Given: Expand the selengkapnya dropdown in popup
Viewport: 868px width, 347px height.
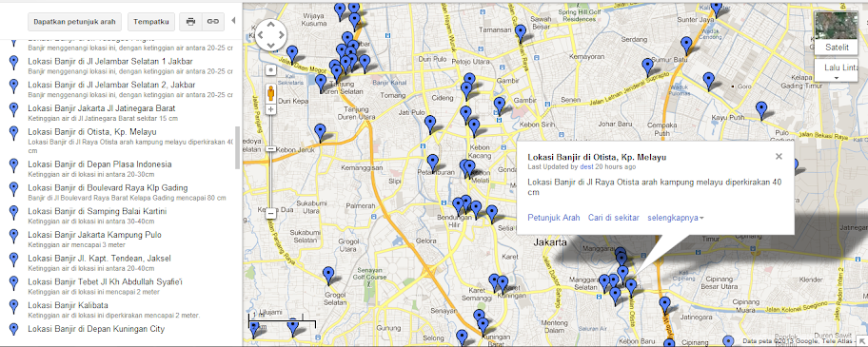Looking at the screenshot, I should 676,218.
